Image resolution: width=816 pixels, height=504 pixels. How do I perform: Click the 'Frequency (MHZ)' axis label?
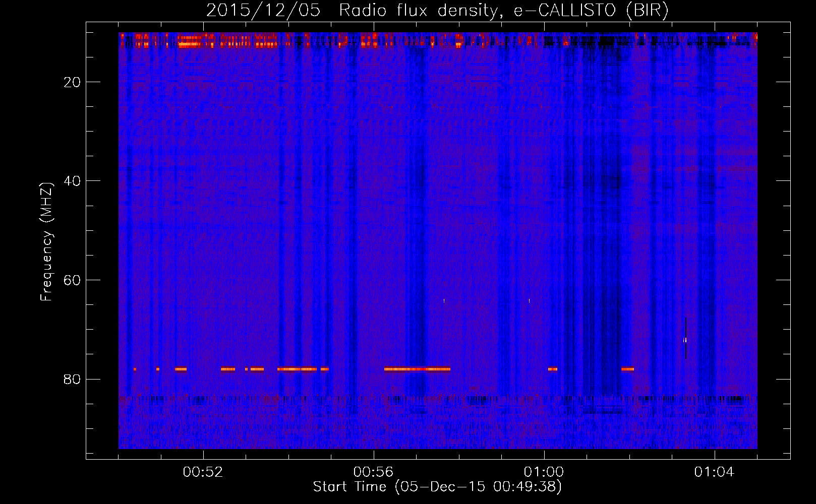46,242
